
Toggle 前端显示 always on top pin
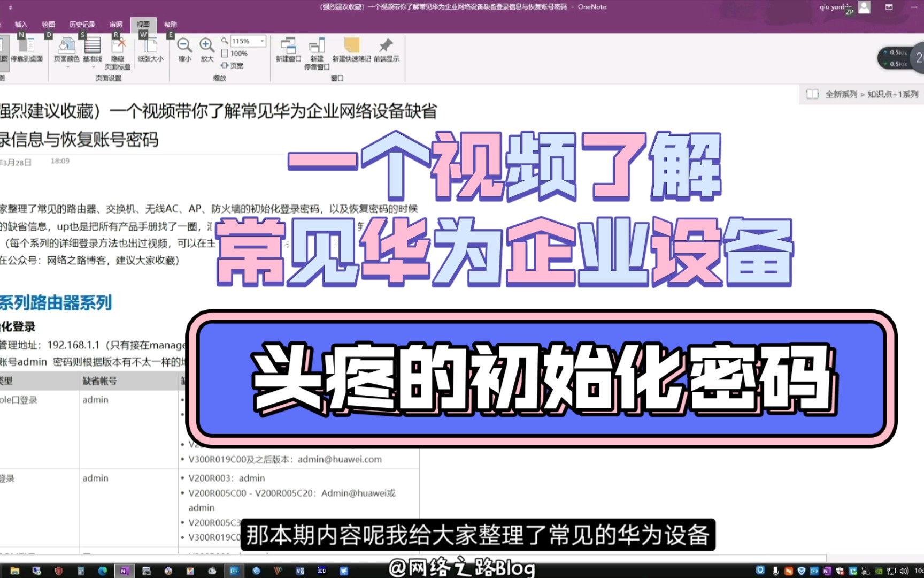point(386,50)
